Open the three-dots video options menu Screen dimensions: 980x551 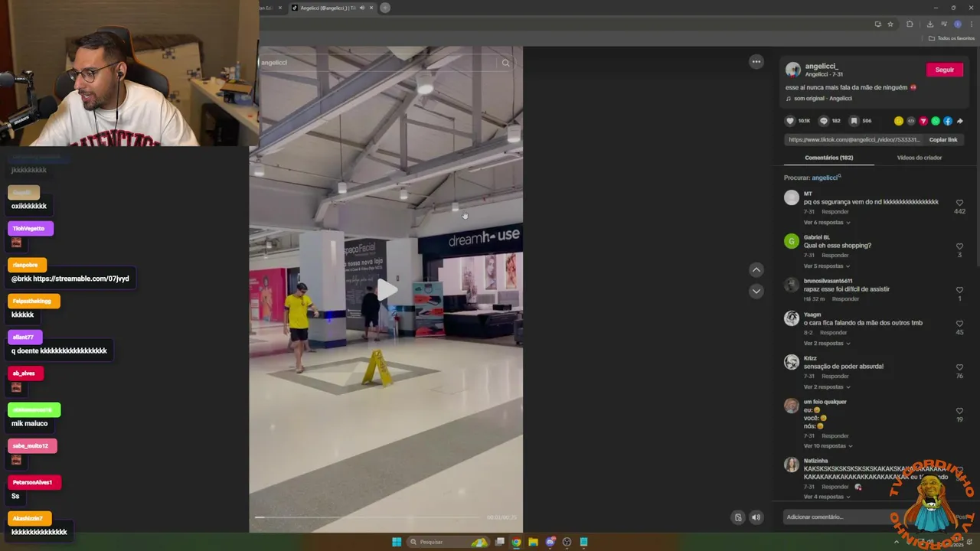[x=756, y=62]
